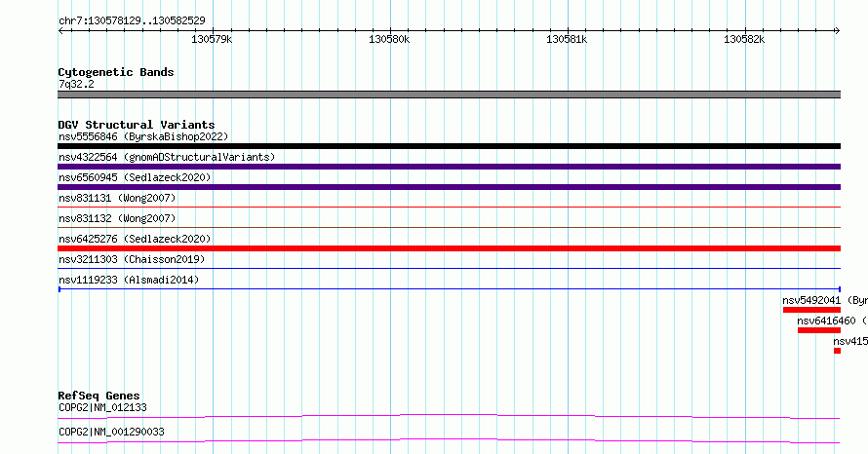Click the black nsv5556846 variant bar
Screen dimensions: 868x454
[x=449, y=146]
